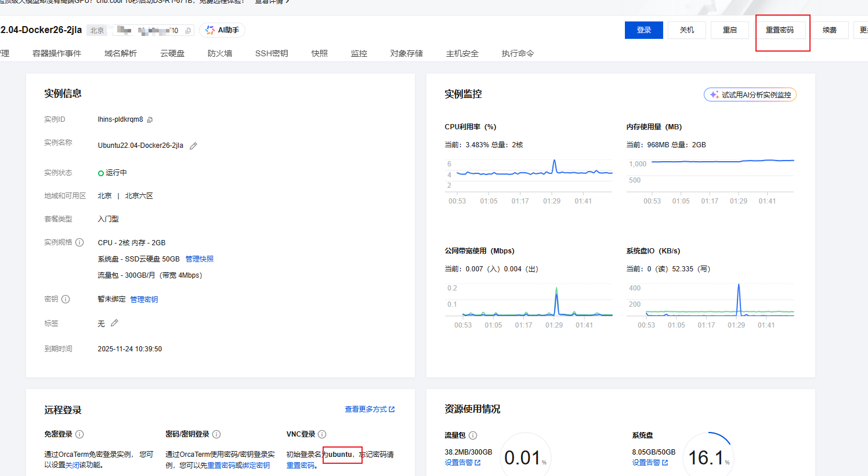Click 查看更多方式 in 远程登录
868x476 pixels.
tap(370, 409)
